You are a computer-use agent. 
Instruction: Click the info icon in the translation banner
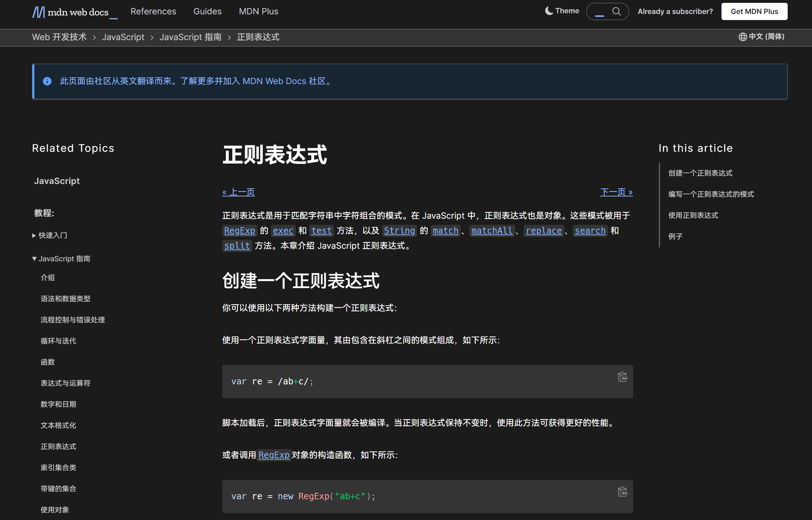click(47, 81)
